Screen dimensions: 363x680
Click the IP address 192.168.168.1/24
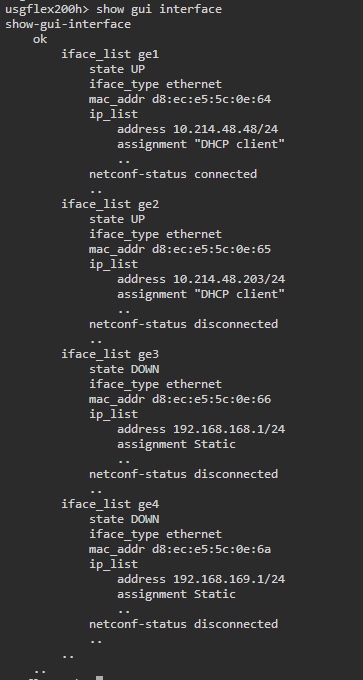[x=229, y=429]
